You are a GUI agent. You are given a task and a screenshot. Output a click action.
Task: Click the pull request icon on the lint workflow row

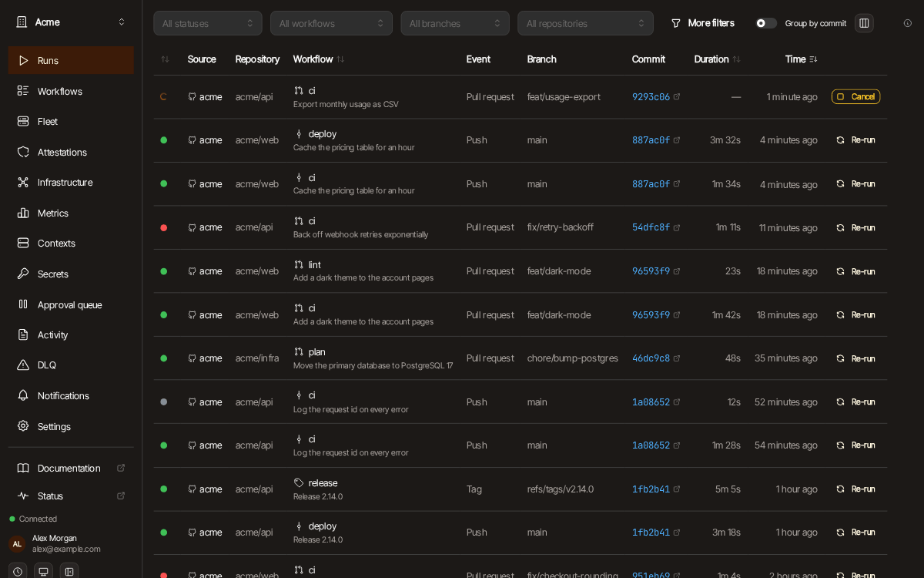pyautogui.click(x=299, y=264)
